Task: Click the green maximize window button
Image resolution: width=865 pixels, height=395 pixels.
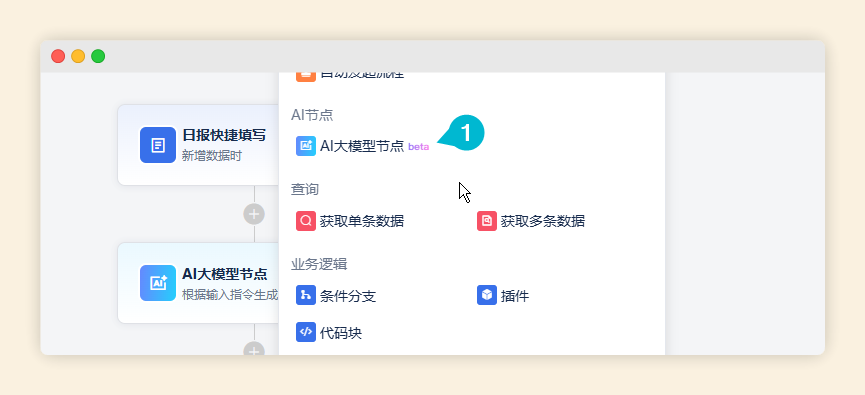Action: click(x=98, y=56)
